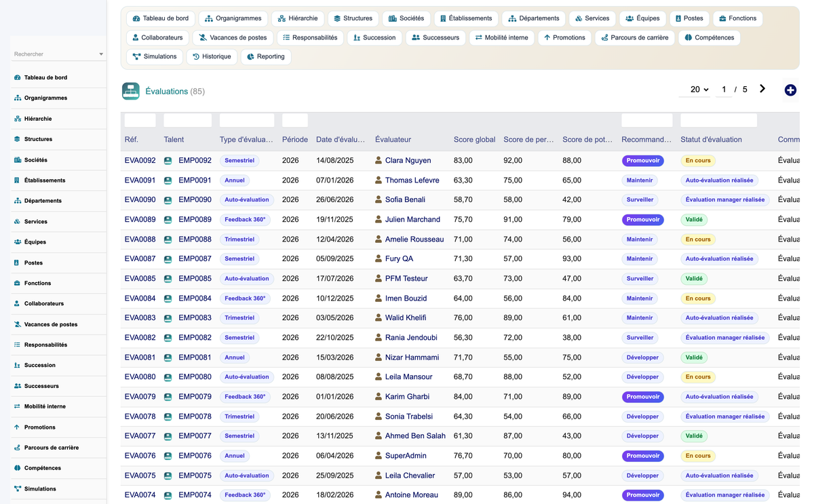Click the Promouvoir badge in EVA0089 row
This screenshot has width=814, height=504.
(x=643, y=220)
